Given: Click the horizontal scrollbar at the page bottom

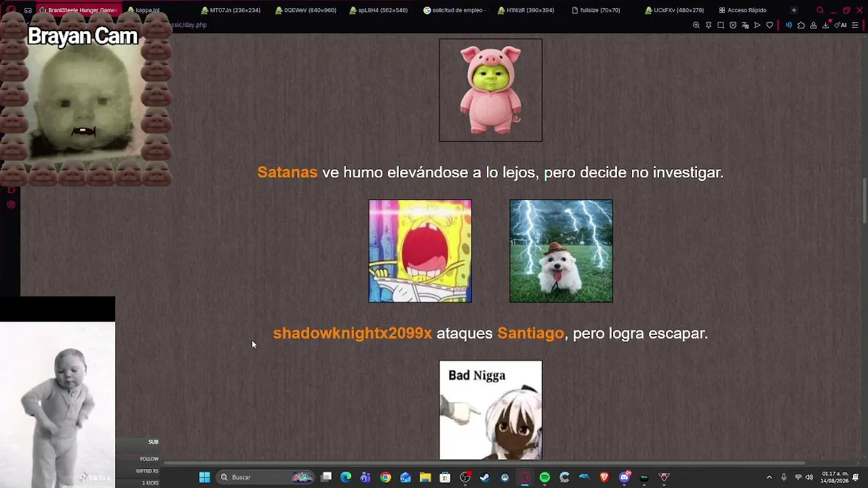Looking at the screenshot, I should (x=485, y=464).
